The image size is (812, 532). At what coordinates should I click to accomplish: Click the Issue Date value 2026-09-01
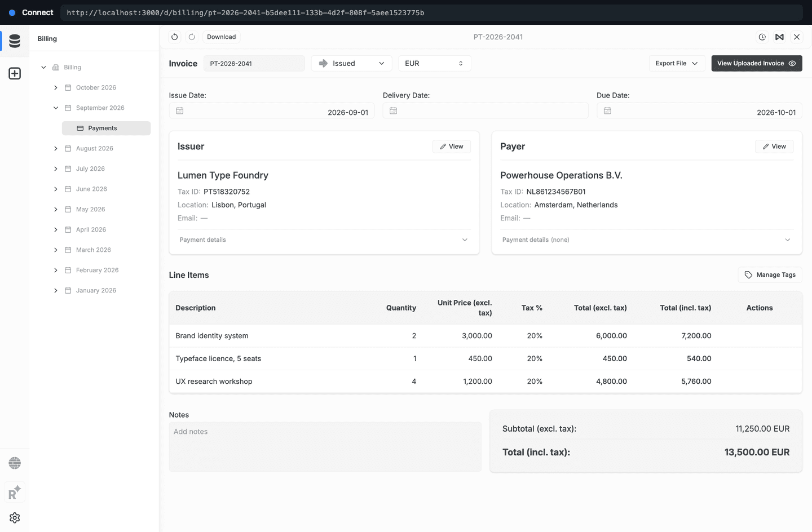point(348,113)
